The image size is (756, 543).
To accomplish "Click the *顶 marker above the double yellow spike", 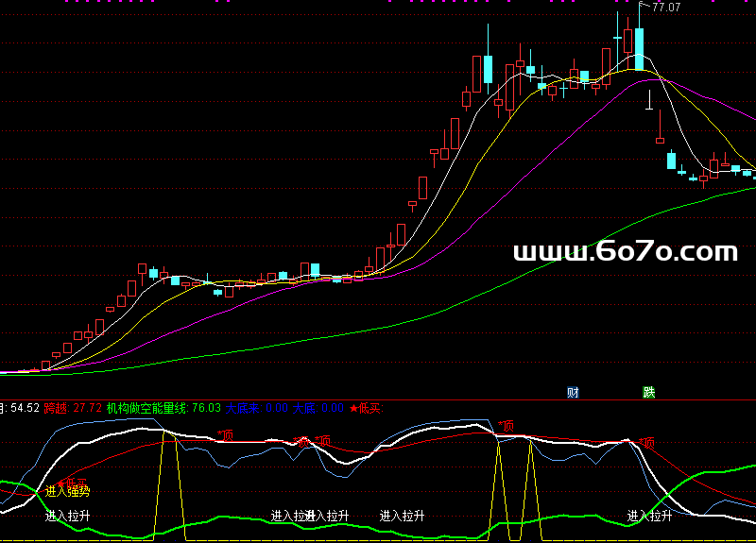I will click(506, 427).
